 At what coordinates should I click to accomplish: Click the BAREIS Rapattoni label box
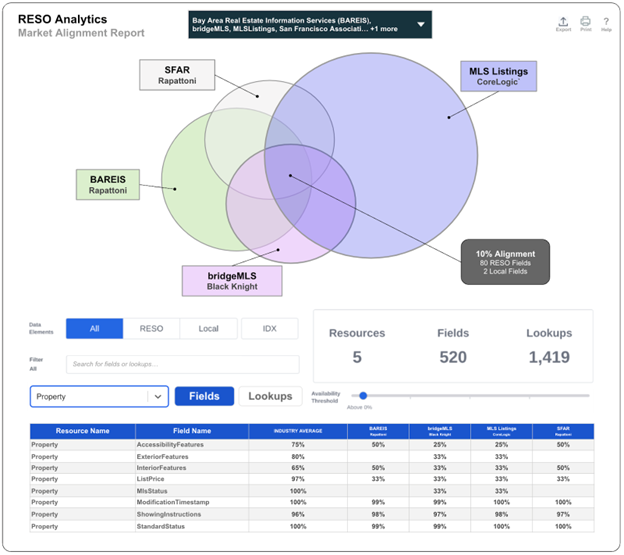108,185
